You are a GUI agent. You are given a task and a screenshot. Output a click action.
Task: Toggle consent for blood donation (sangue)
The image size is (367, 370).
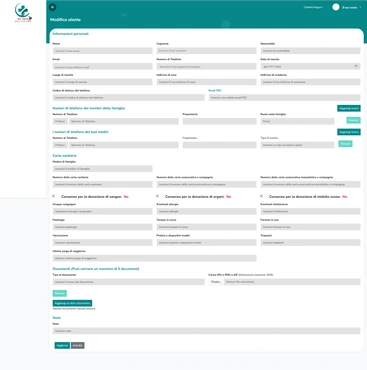56,196
